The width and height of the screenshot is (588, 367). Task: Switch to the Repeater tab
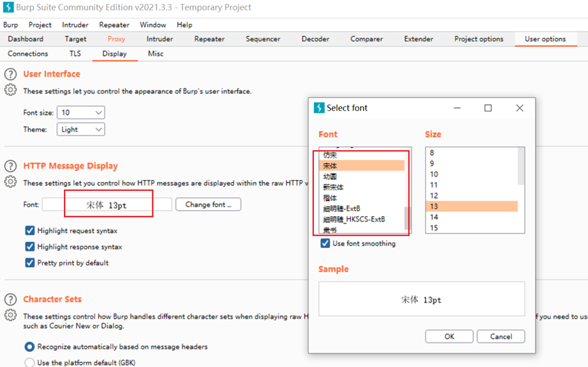(x=209, y=39)
